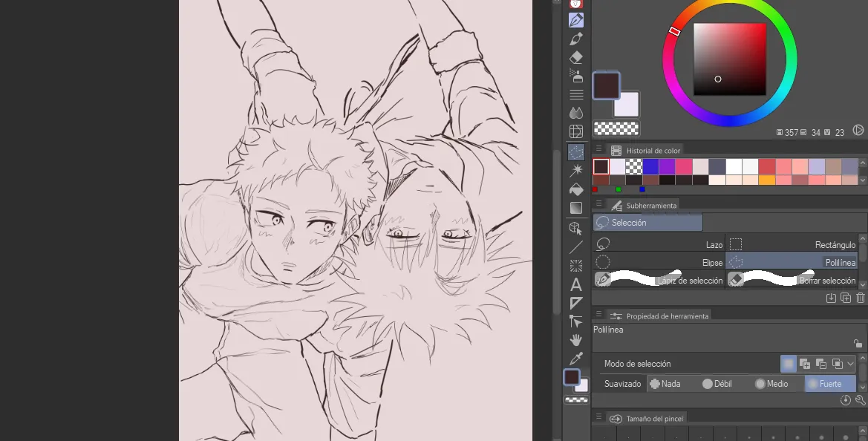The height and width of the screenshot is (441, 868).
Task: Choose the Borrar selección sub tool
Action: pos(792,280)
